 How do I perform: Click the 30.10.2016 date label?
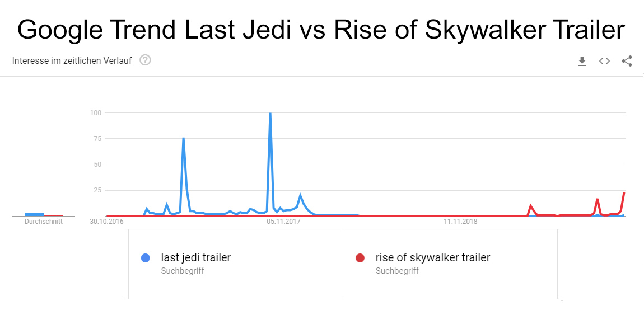106,222
